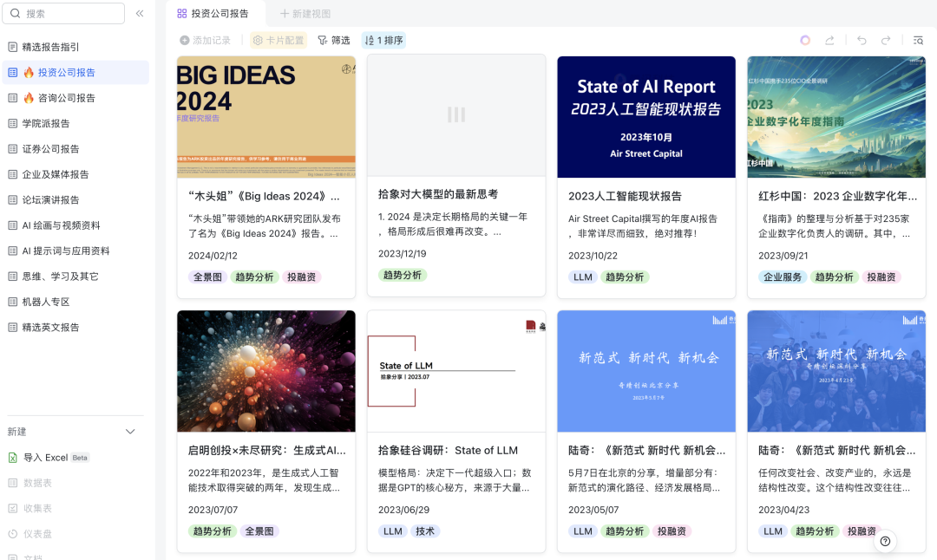Open the 红杉中国 企业数字化年度指南 cover image
The width and height of the screenshot is (937, 560).
coord(836,117)
